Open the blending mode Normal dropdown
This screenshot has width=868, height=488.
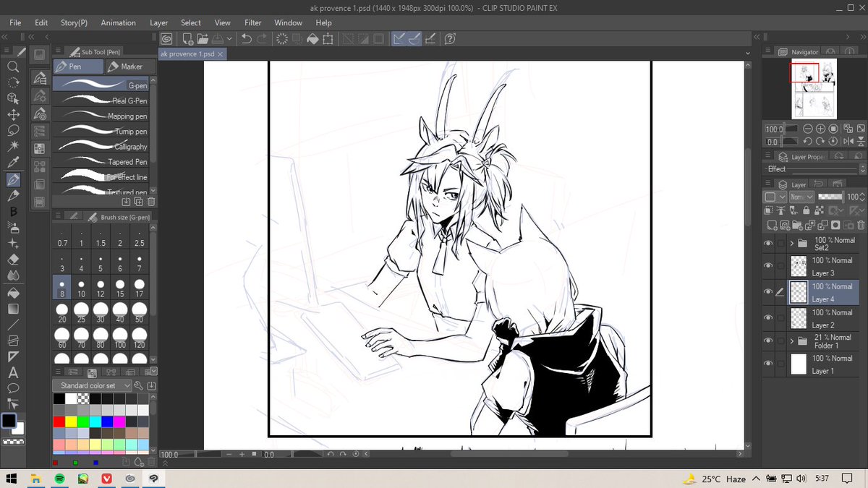click(801, 197)
